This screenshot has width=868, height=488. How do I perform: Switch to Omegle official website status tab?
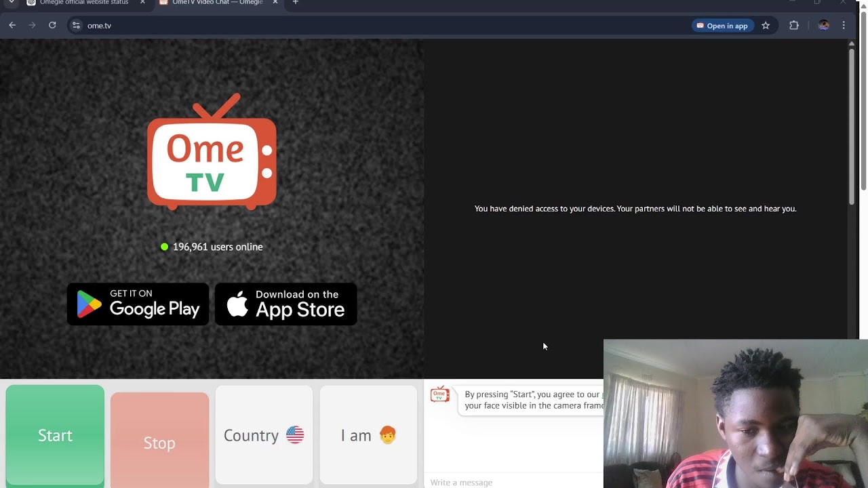85,3
